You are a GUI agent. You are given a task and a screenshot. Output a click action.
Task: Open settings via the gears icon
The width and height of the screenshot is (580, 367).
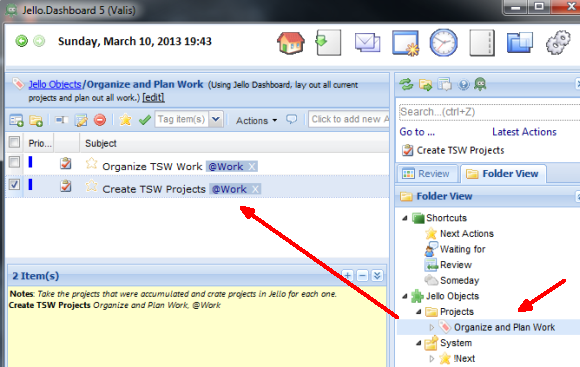558,43
